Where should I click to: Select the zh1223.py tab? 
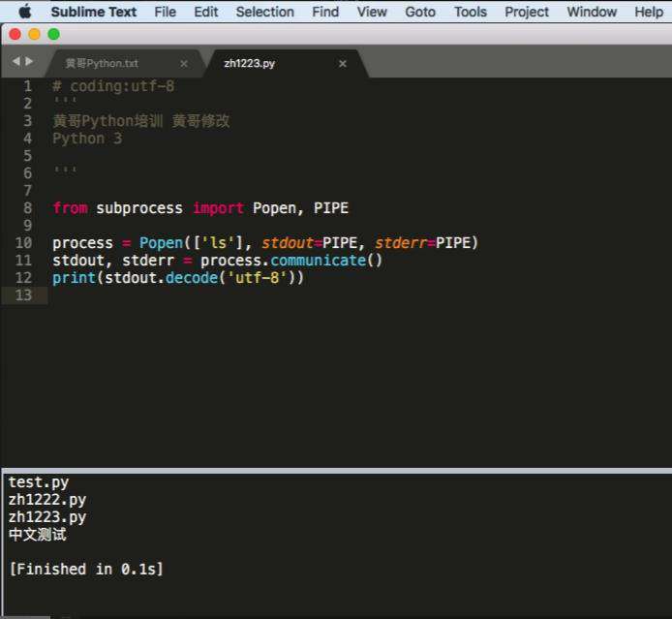(286, 63)
